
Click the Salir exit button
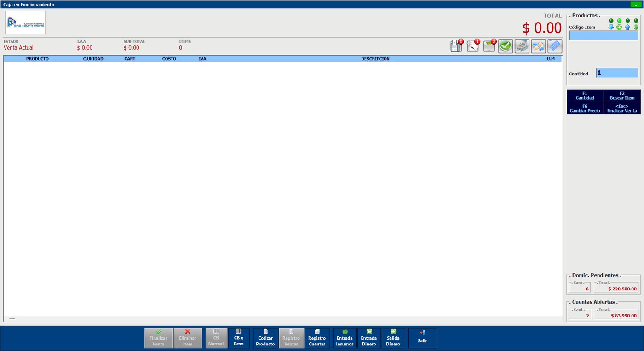tap(423, 338)
